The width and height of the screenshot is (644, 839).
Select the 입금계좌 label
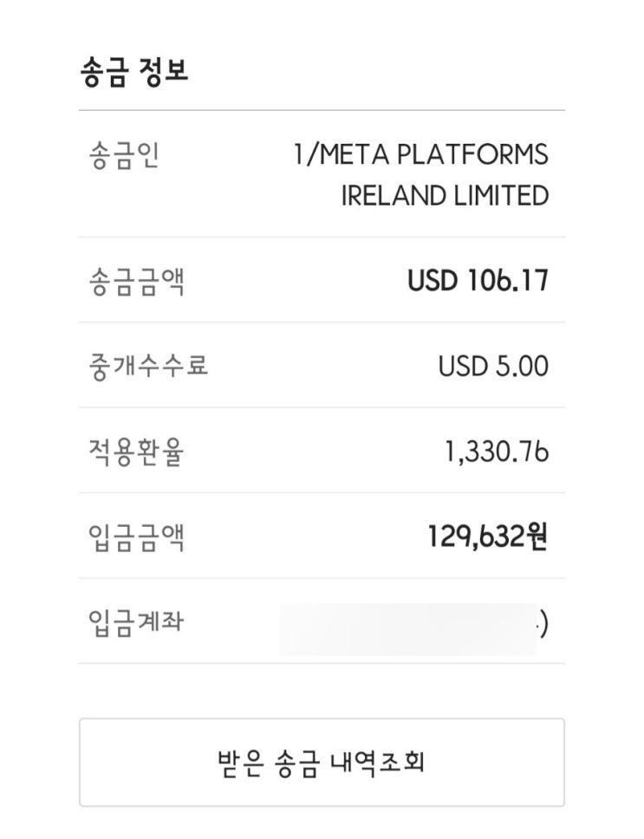pyautogui.click(x=136, y=621)
